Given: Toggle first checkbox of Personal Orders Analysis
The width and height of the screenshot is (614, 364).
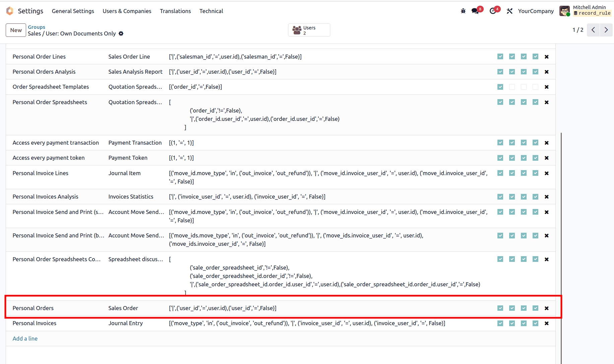Looking at the screenshot, I should (x=500, y=72).
